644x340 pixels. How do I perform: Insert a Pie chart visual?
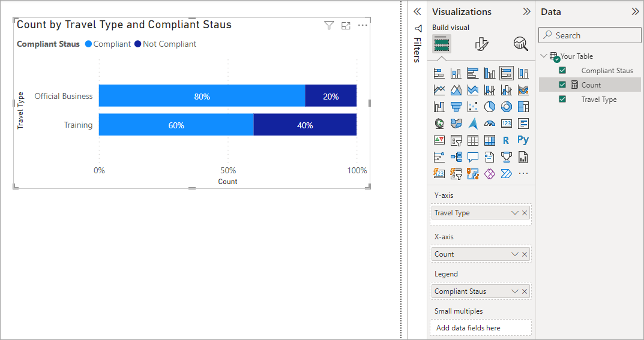(x=490, y=107)
